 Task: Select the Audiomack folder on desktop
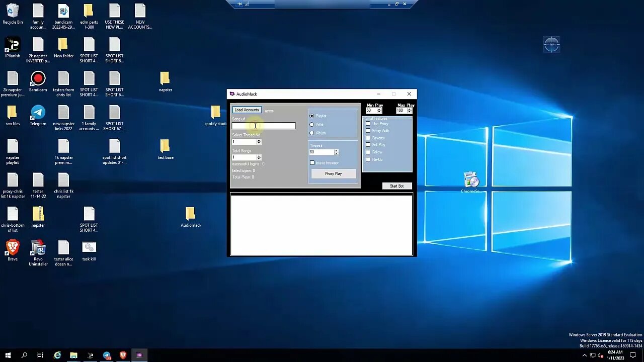coord(191,217)
